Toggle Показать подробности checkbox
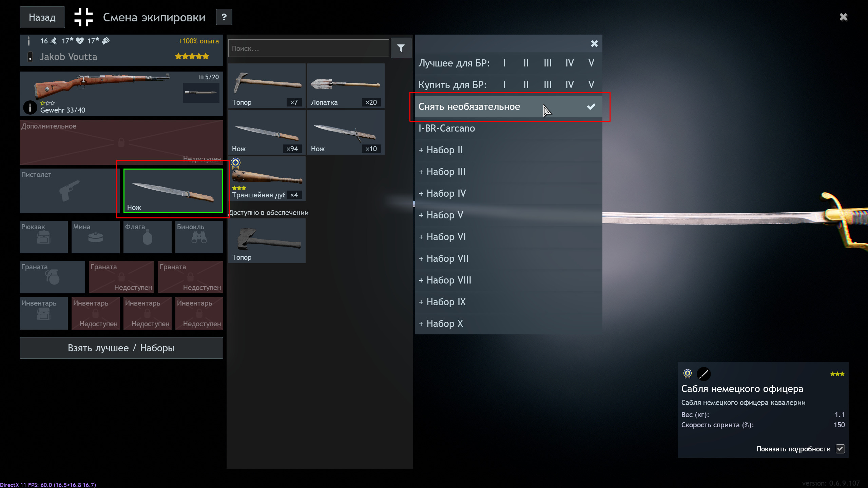The height and width of the screenshot is (488, 868). 840,449
